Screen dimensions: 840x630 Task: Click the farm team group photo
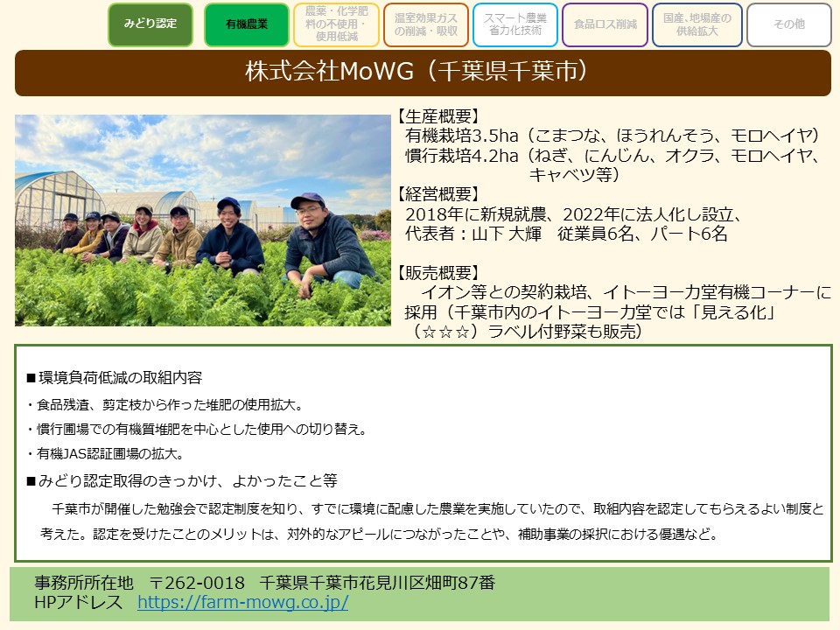click(203, 220)
